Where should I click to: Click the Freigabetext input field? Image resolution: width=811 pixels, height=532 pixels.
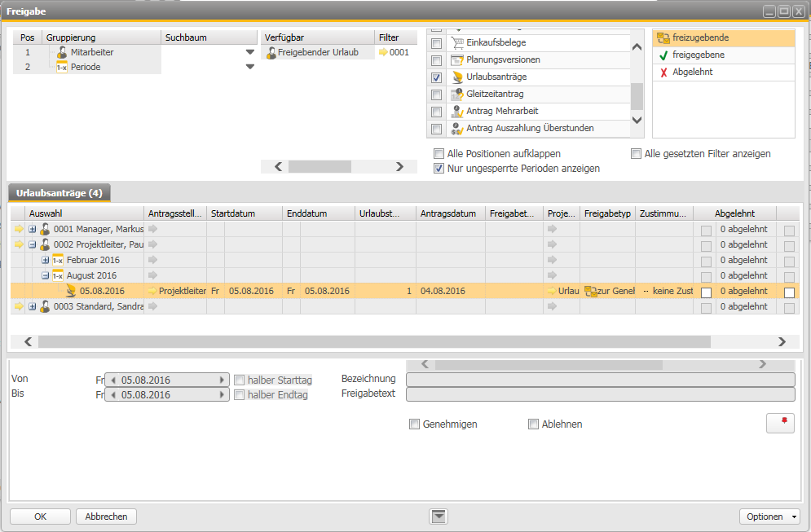601,394
